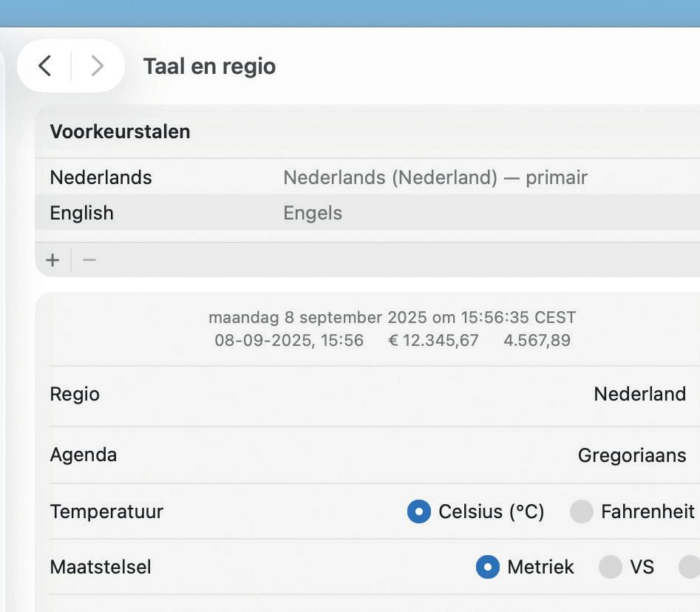Click the Engels language description
This screenshot has height=612, width=700.
(313, 213)
